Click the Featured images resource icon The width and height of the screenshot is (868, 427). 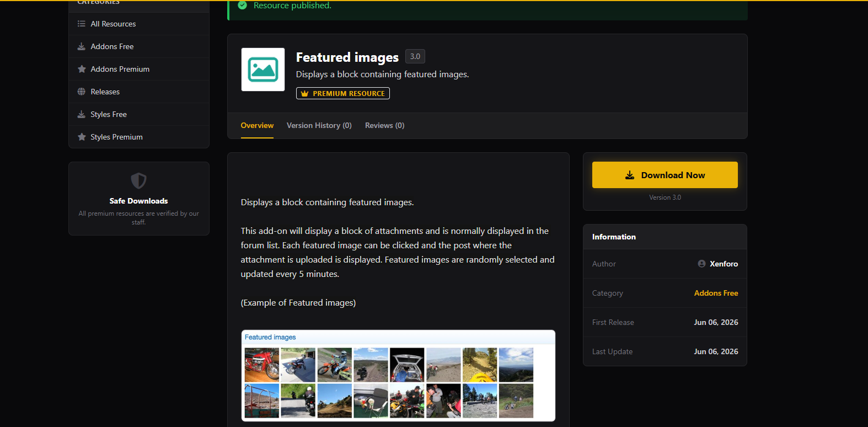(263, 70)
